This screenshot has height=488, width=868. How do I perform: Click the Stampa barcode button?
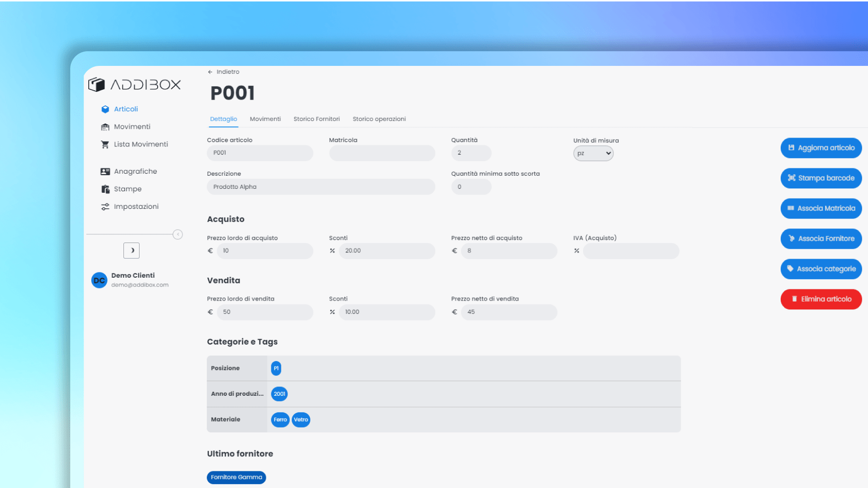tap(821, 178)
